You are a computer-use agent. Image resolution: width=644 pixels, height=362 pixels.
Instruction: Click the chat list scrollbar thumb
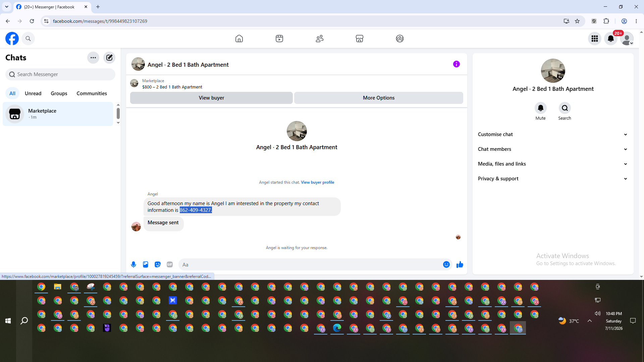[118, 113]
